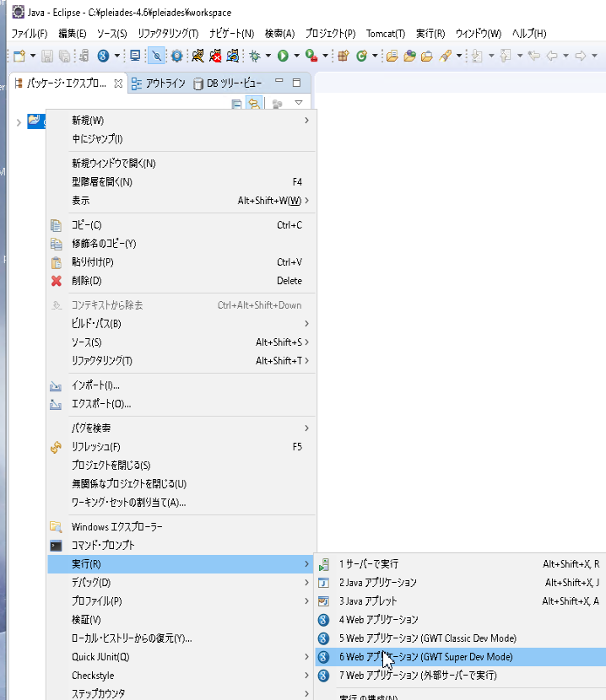This screenshot has width=606, height=700.
Task: Open the Debug icon dropdown arrow
Action: (x=268, y=56)
